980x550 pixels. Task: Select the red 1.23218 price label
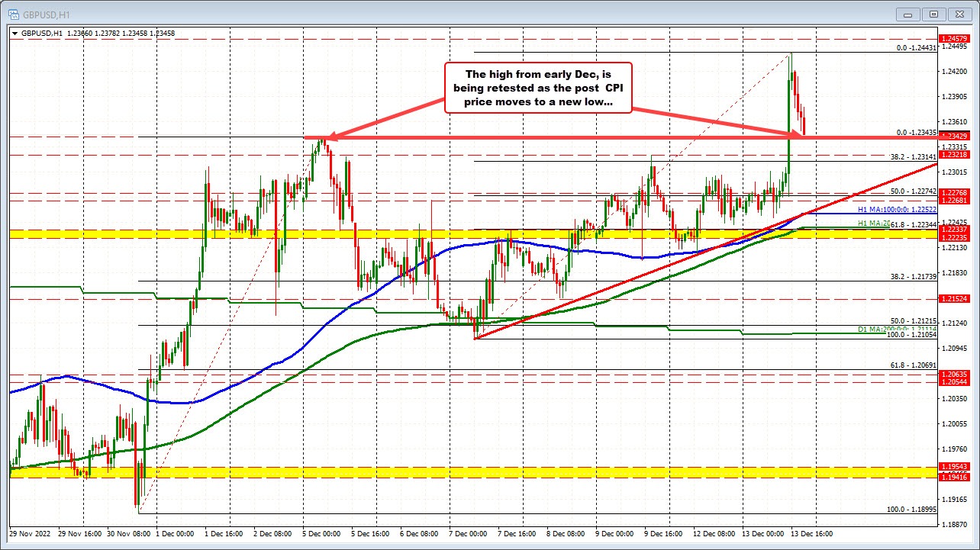pyautogui.click(x=955, y=155)
